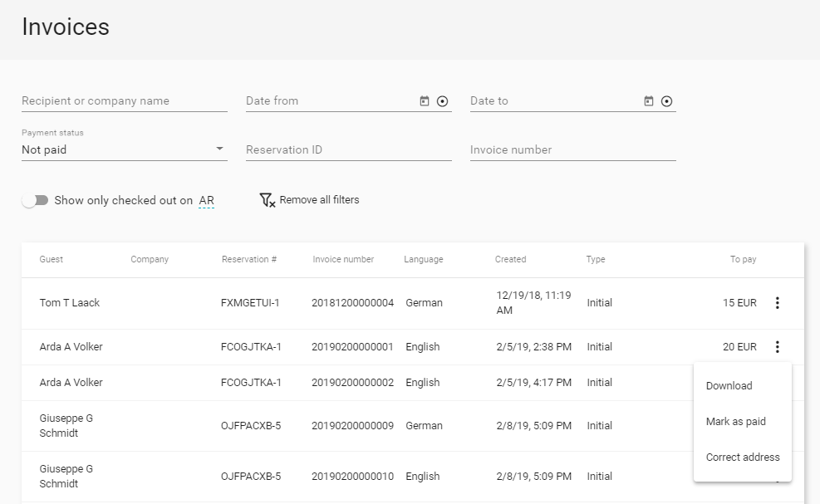Viewport: 820px width, 504px height.
Task: Click the Invoice number column header
Action: point(343,259)
